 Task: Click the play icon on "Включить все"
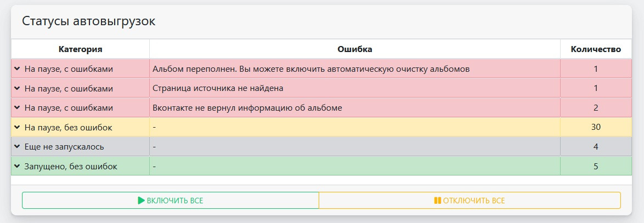[x=141, y=201]
